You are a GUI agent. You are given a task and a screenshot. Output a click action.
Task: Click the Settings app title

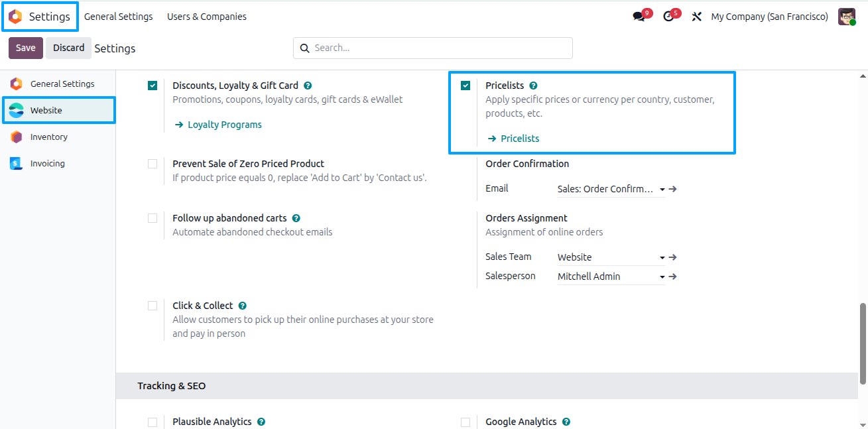pyautogui.click(x=50, y=17)
